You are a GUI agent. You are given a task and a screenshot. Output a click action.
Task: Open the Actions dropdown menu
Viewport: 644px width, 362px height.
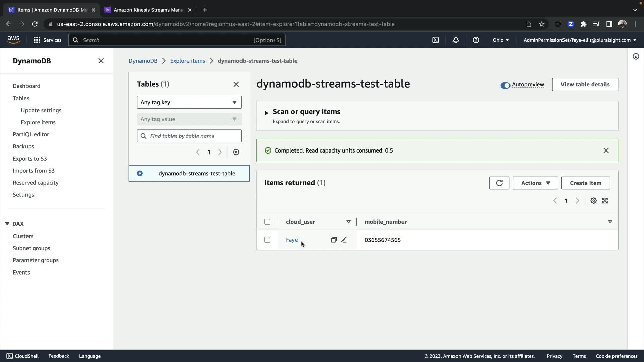point(535,183)
